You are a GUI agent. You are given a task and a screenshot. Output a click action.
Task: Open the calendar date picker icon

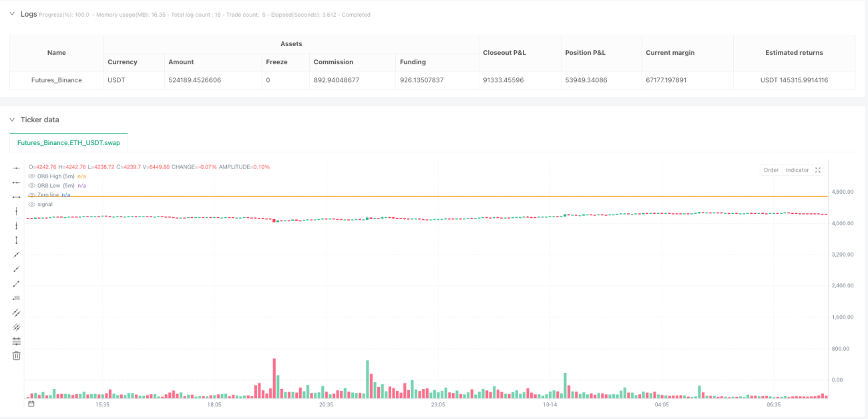click(x=31, y=404)
